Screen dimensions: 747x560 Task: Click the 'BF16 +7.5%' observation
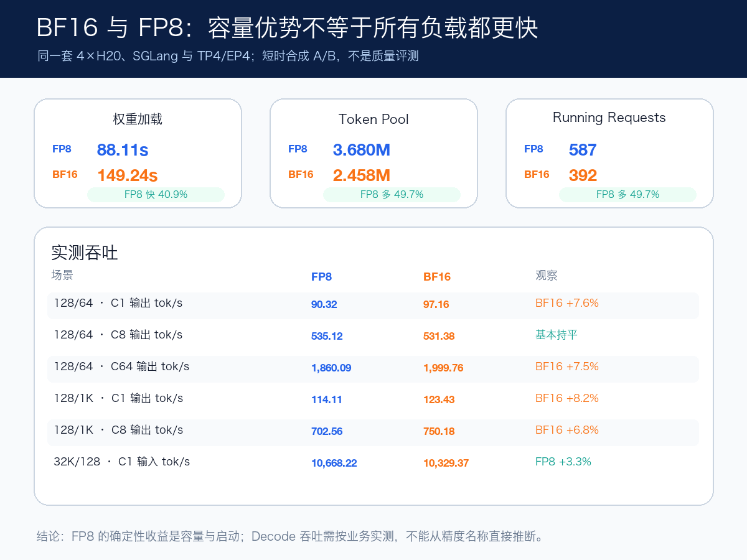pyautogui.click(x=567, y=366)
